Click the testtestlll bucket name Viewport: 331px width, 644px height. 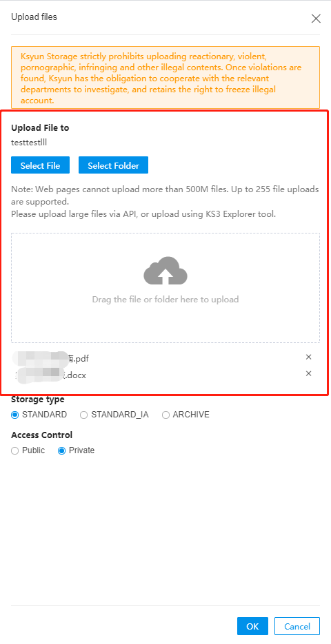tap(32, 142)
